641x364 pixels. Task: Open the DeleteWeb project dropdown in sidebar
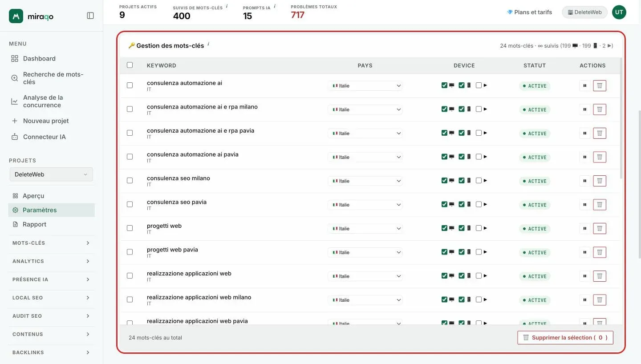(51, 174)
